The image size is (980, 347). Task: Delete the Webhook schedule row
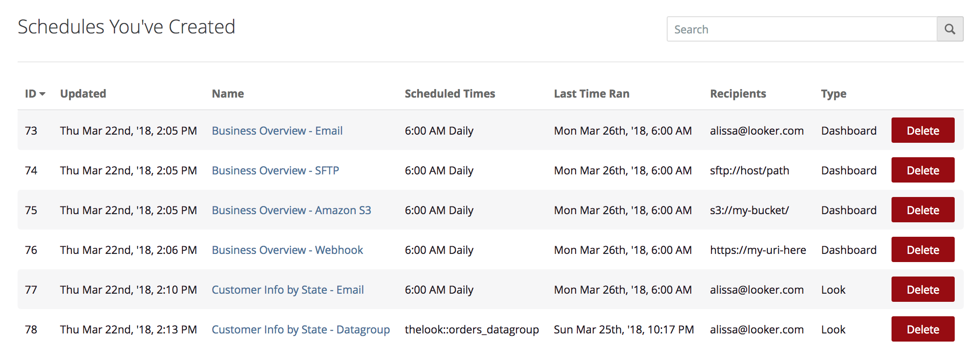coord(923,250)
